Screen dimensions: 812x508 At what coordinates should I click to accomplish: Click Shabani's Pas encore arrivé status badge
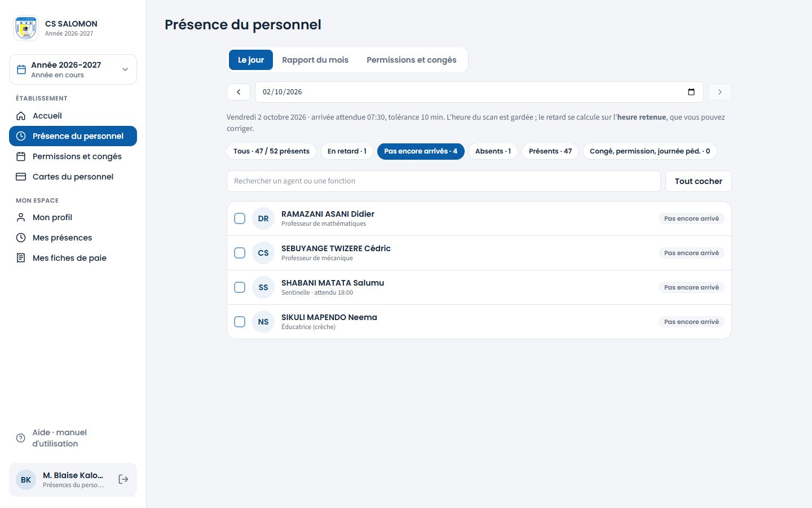(x=691, y=287)
